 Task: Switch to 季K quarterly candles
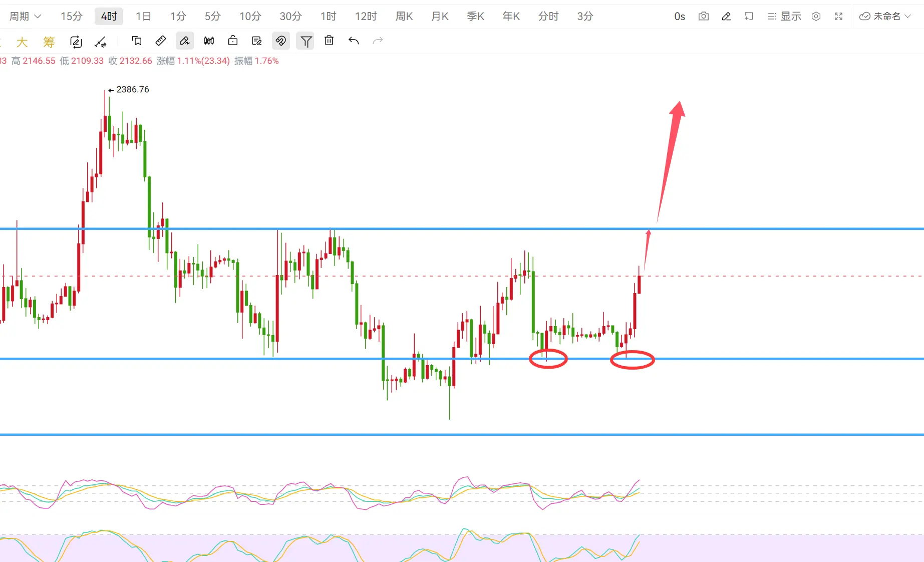pyautogui.click(x=475, y=17)
